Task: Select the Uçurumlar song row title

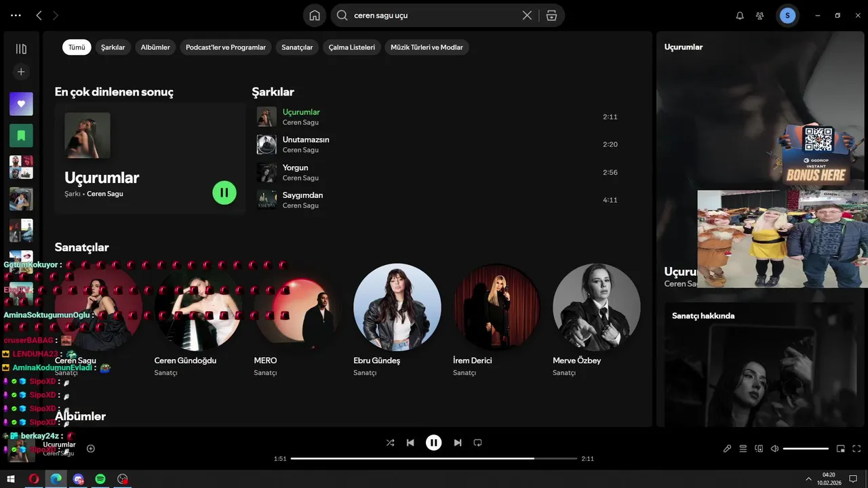Action: click(301, 112)
